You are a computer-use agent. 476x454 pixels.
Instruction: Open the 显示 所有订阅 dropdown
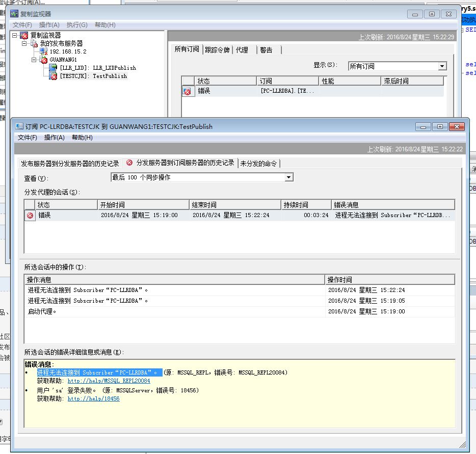pyautogui.click(x=442, y=66)
